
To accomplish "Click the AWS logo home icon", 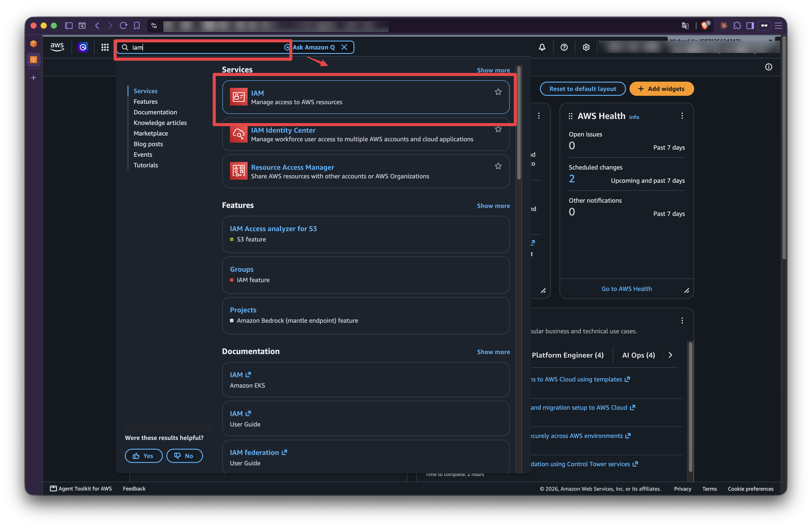I will coord(57,47).
